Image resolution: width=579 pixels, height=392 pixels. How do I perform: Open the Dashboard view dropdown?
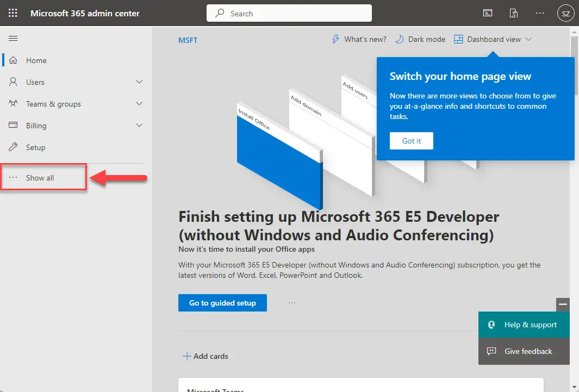(x=493, y=39)
